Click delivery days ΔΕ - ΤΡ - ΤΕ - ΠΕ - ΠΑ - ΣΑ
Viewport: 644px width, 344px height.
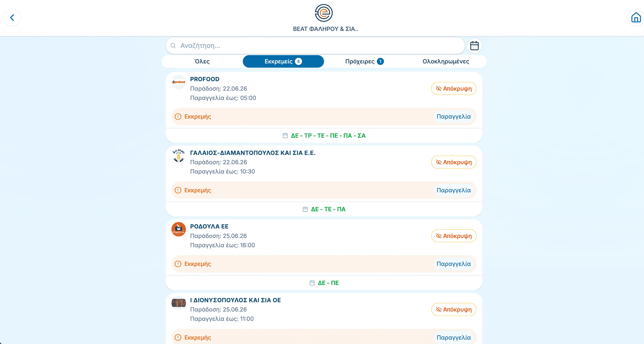point(328,136)
